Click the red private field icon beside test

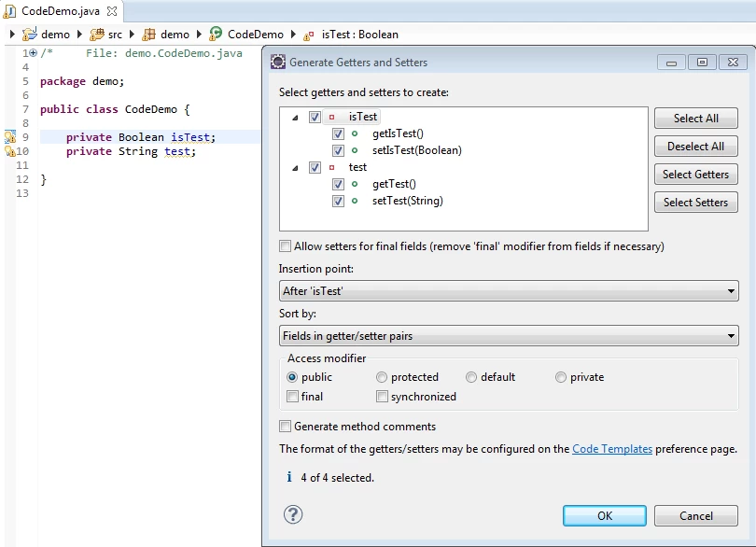tap(331, 167)
